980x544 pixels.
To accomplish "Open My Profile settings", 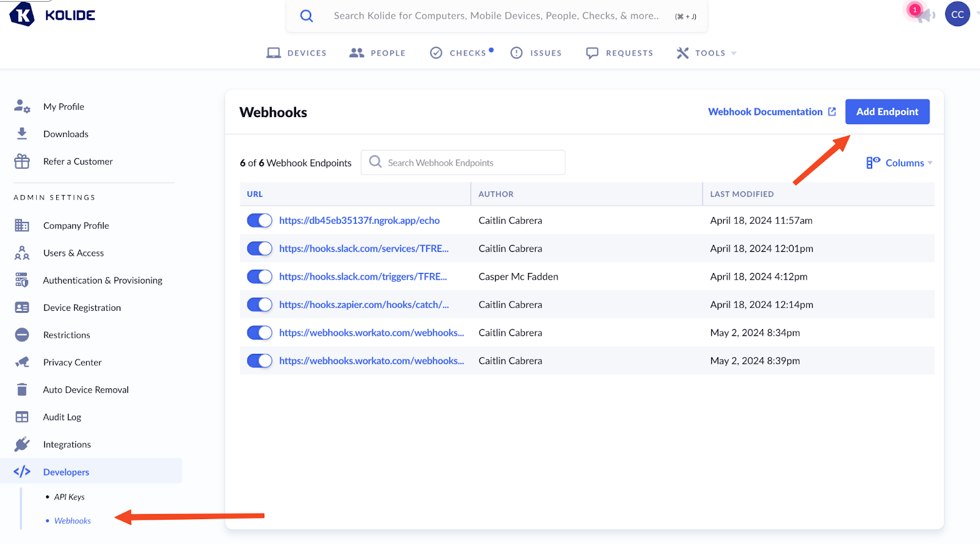I will tap(64, 107).
